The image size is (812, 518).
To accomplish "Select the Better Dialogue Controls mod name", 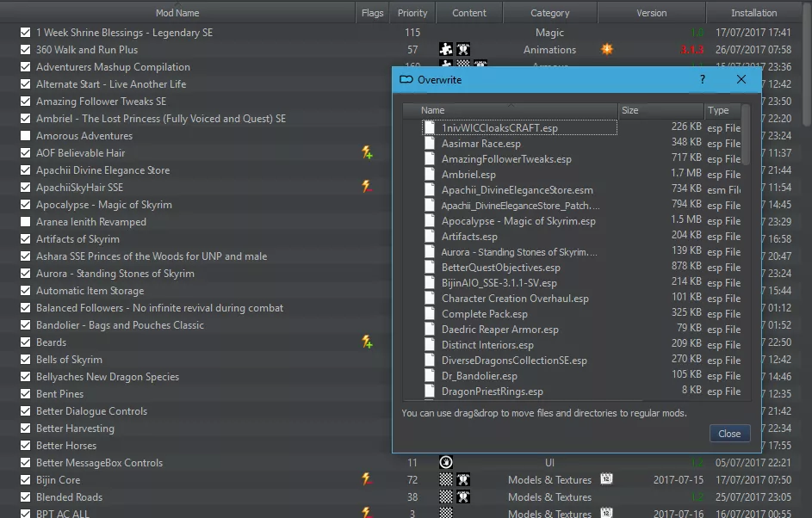I will point(91,411).
